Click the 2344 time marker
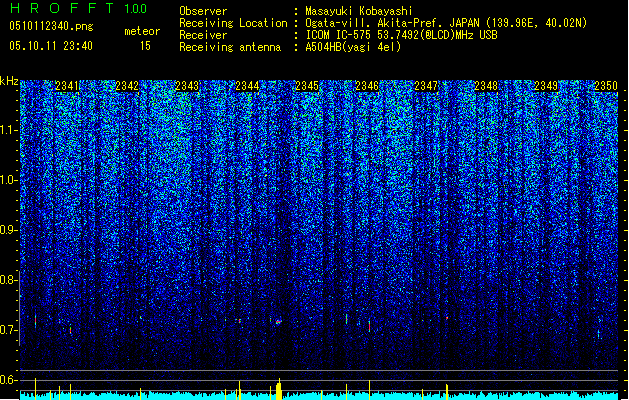This screenshot has width=629, height=400. click(x=247, y=86)
